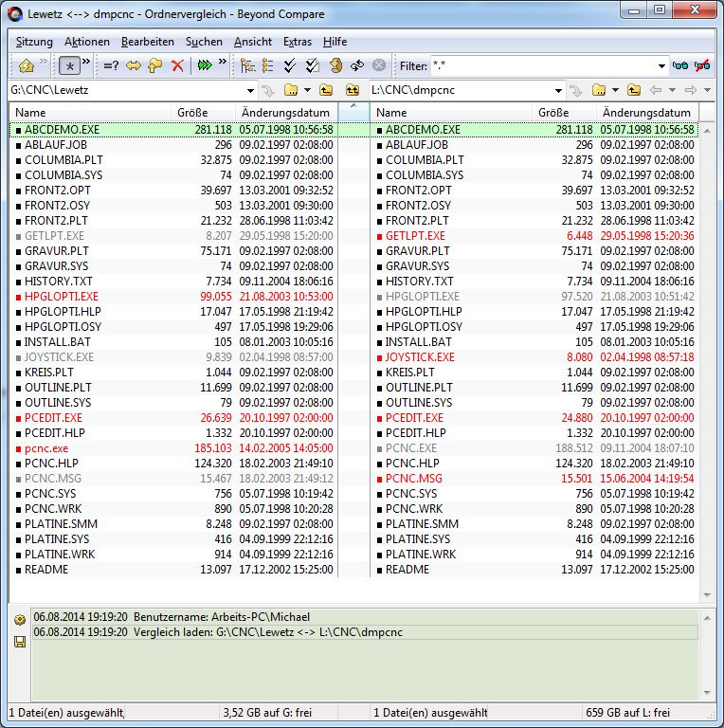Click the select all files check-page icon
The height and width of the screenshot is (728, 724).
(313, 65)
